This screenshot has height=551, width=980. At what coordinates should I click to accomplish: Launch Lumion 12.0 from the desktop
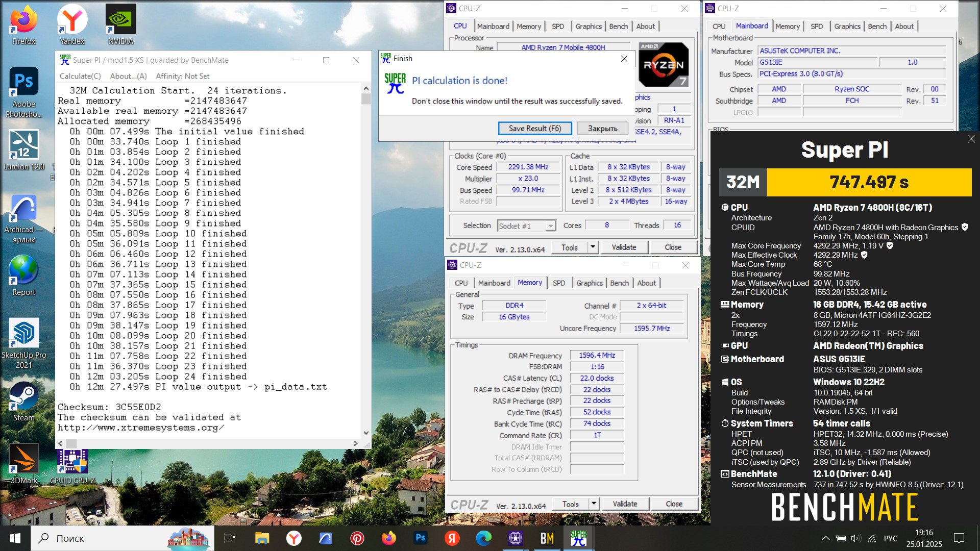pos(24,149)
